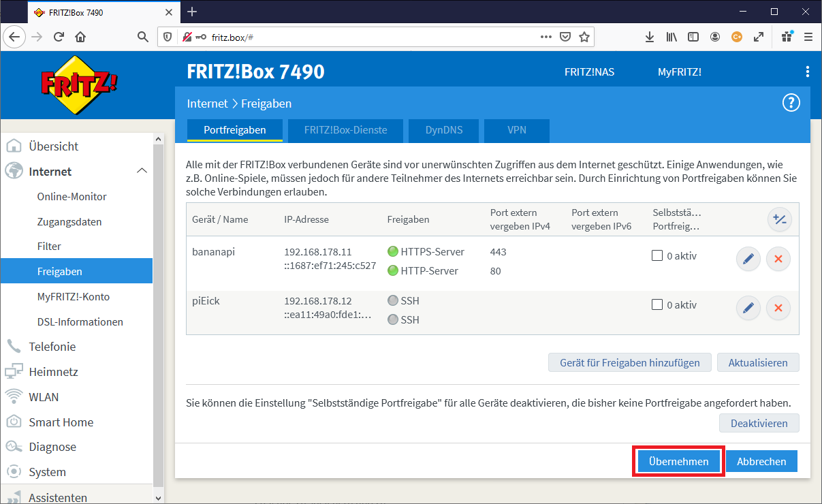Click the plus/minus columns icon in table header

pyautogui.click(x=780, y=219)
